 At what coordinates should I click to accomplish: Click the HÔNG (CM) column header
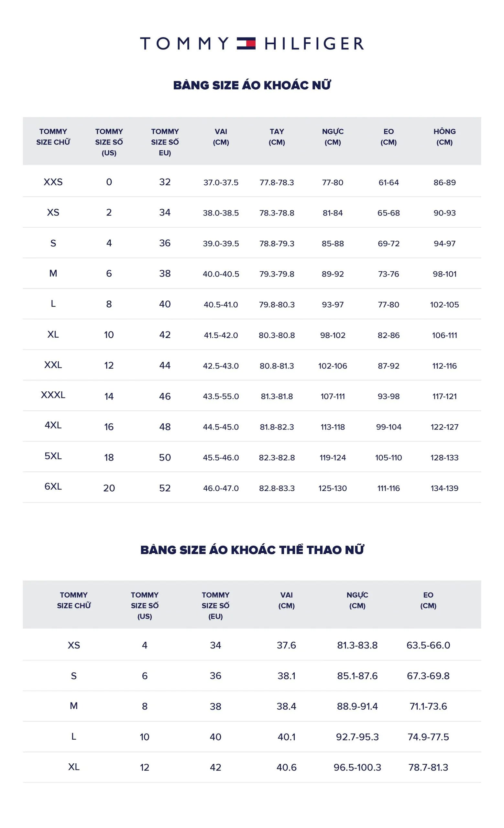[444, 137]
